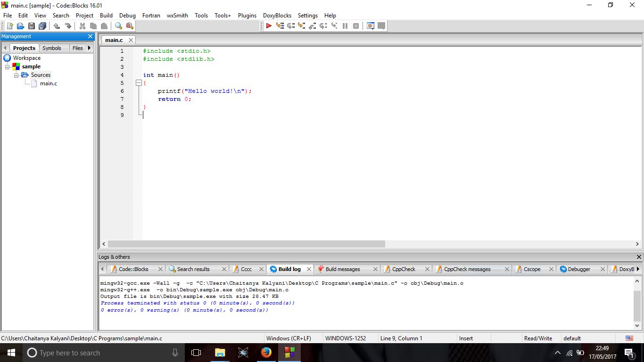
Task: Click the Undo toolbar icon
Action: point(57,26)
